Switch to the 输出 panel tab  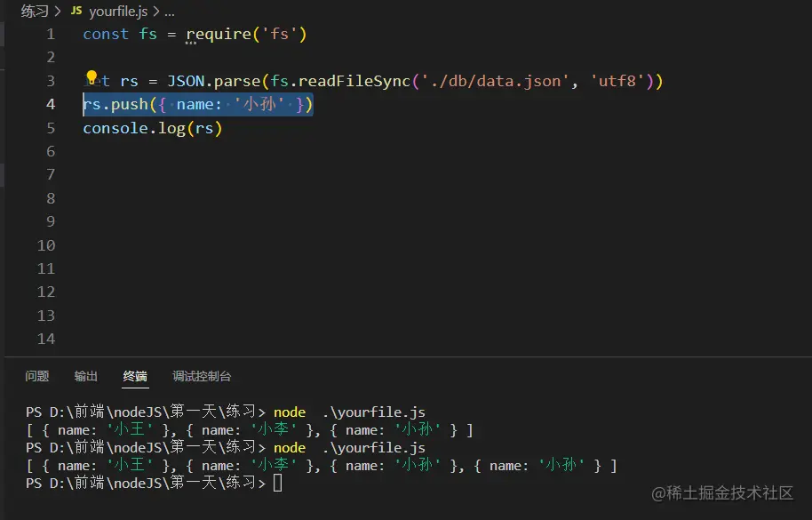tap(85, 376)
